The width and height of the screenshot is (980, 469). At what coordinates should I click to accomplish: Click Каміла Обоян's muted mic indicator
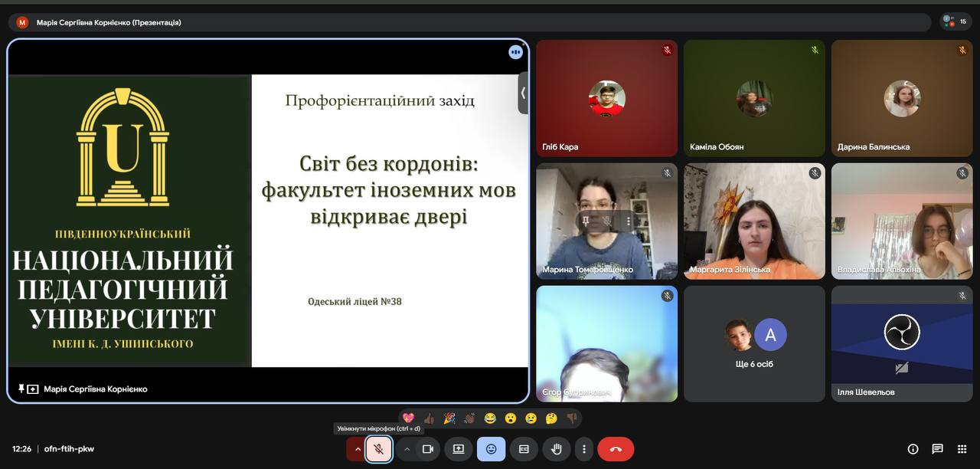click(815, 51)
